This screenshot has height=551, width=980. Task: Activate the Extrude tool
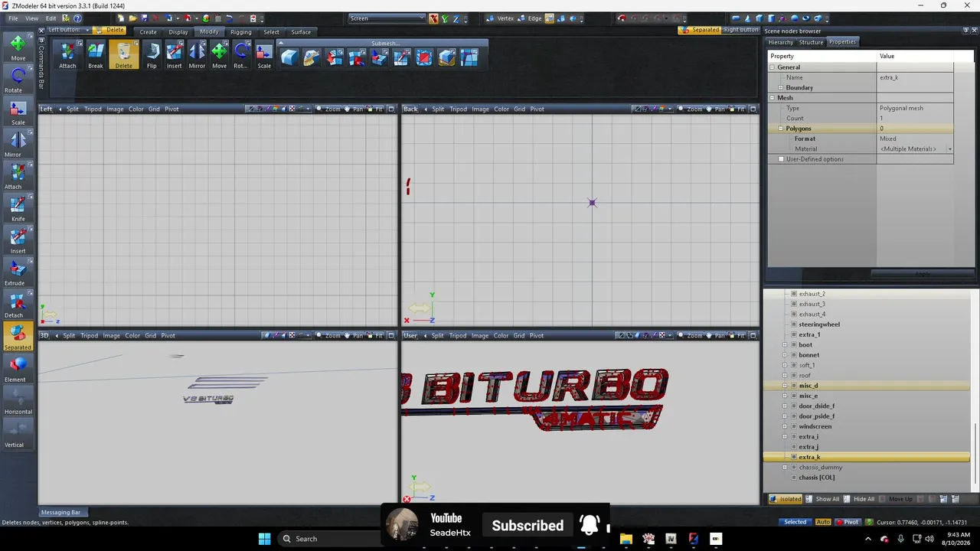coord(18,272)
